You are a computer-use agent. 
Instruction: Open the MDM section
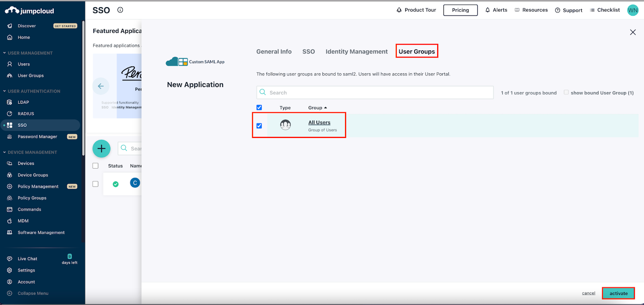click(x=23, y=221)
